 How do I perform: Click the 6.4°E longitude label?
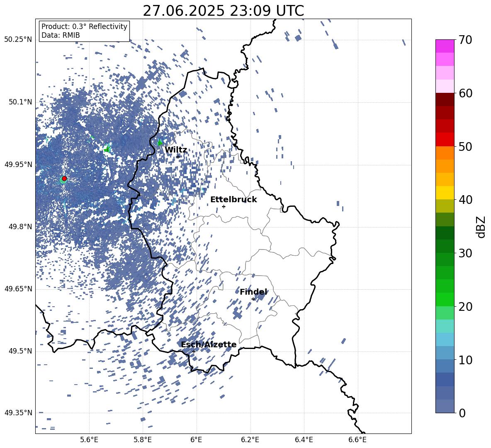[x=304, y=440]
